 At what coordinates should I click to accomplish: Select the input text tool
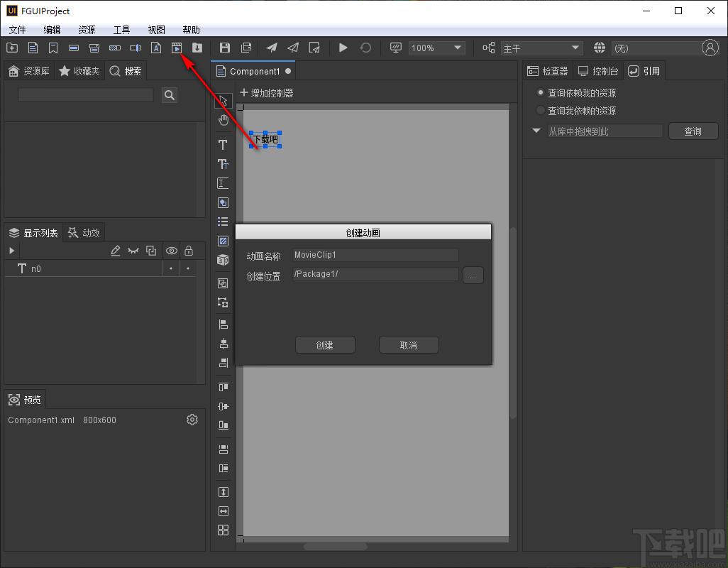point(223,183)
